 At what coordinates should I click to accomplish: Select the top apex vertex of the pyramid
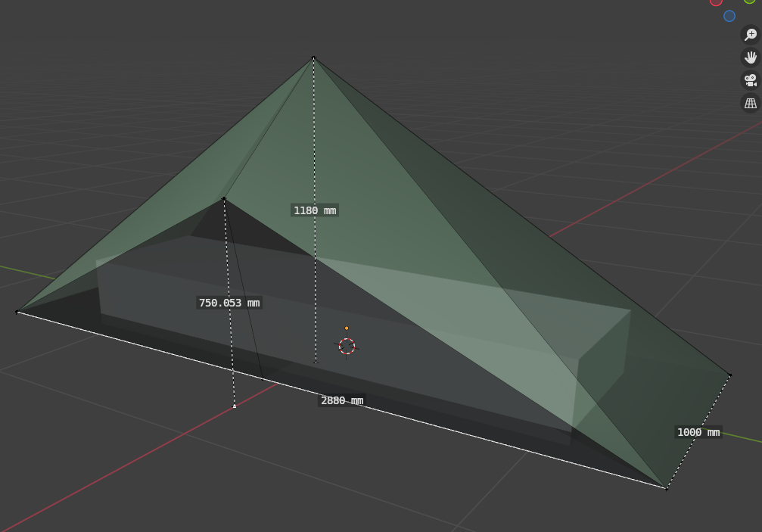pos(313,58)
